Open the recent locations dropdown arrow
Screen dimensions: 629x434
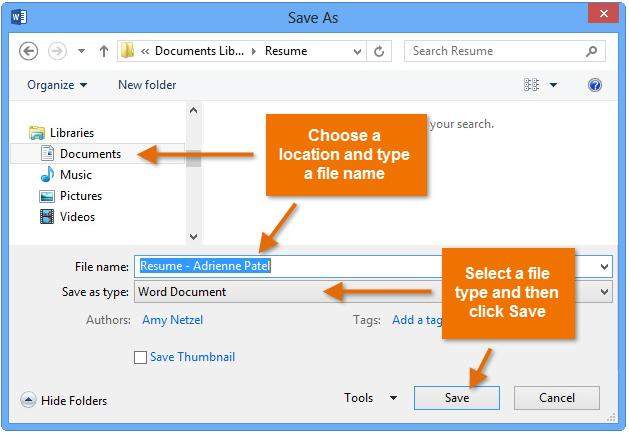click(81, 51)
